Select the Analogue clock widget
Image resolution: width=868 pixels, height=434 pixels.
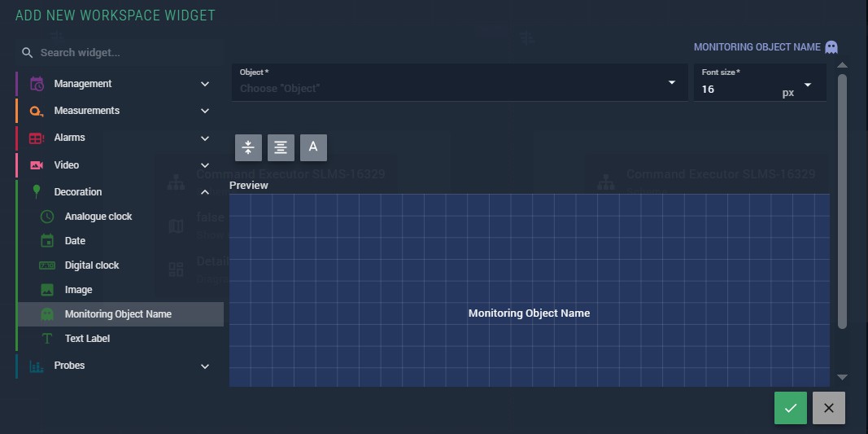click(x=98, y=217)
